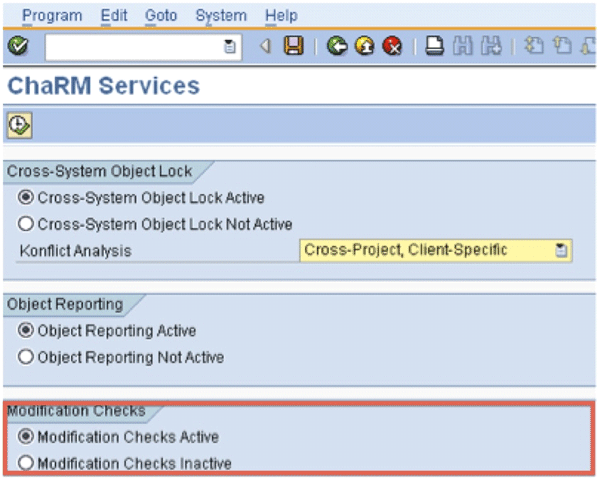Click the green checkmark Enter icon
The width and height of the screenshot is (600, 480).
coord(18,46)
